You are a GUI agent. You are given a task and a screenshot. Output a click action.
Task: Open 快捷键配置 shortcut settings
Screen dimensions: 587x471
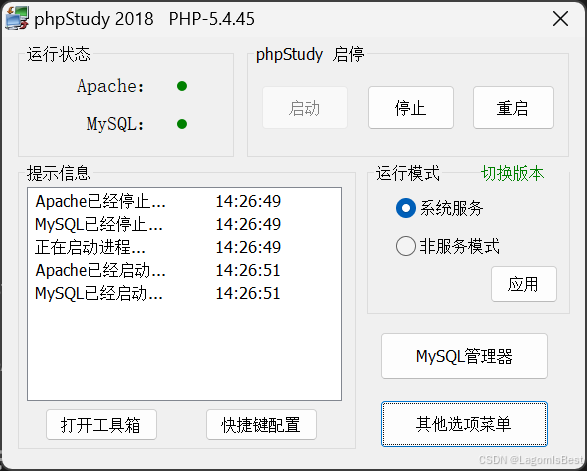click(261, 425)
